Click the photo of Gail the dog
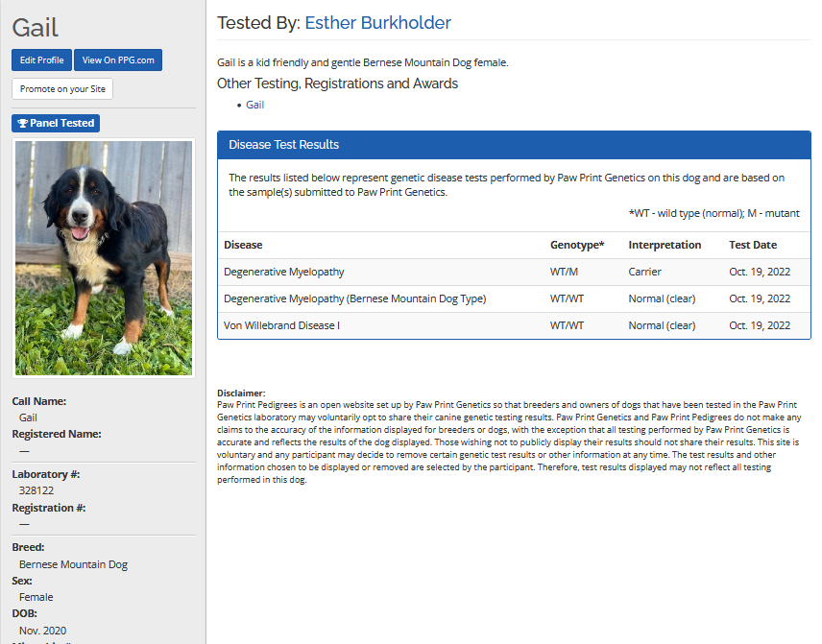The height and width of the screenshot is (644, 822). (104, 257)
